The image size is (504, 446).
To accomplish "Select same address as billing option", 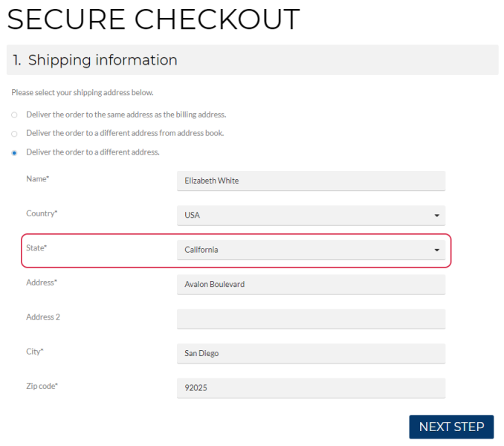I will pos(14,115).
